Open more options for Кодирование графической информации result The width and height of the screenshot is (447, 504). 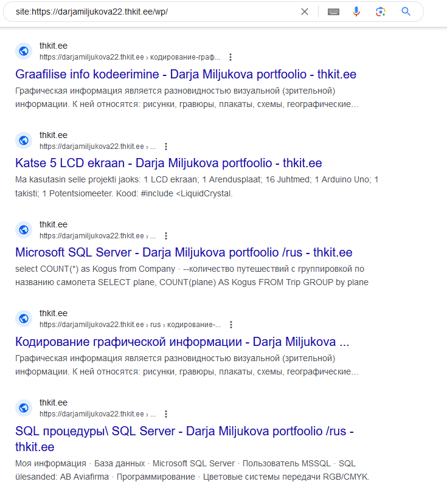pos(231,325)
